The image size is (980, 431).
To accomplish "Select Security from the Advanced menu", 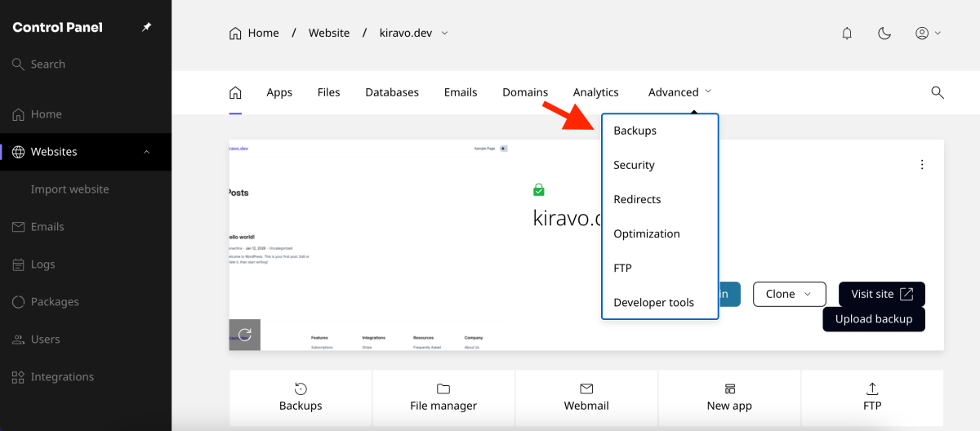I will [x=634, y=165].
